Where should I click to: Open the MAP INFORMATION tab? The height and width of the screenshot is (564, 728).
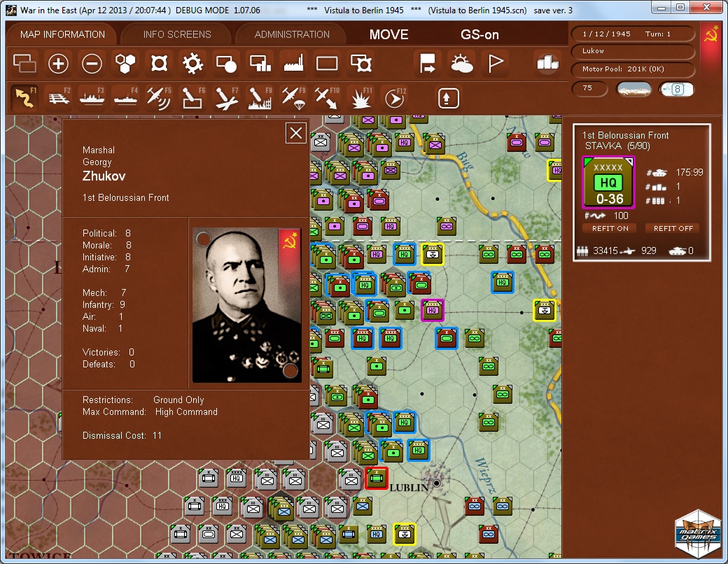point(62,34)
